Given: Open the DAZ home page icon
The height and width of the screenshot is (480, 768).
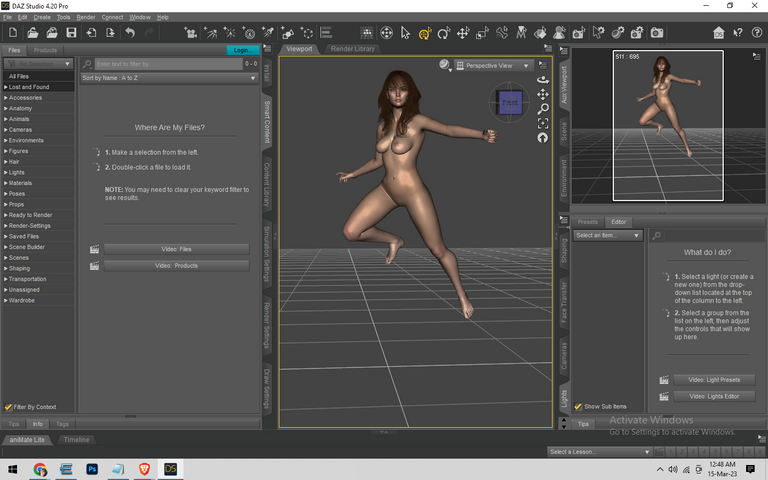Looking at the screenshot, I should 719,33.
